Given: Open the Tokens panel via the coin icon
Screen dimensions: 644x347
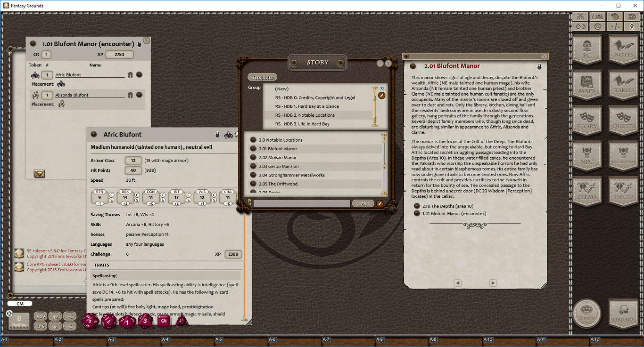Looking at the screenshot, I should pyautogui.click(x=587, y=314).
